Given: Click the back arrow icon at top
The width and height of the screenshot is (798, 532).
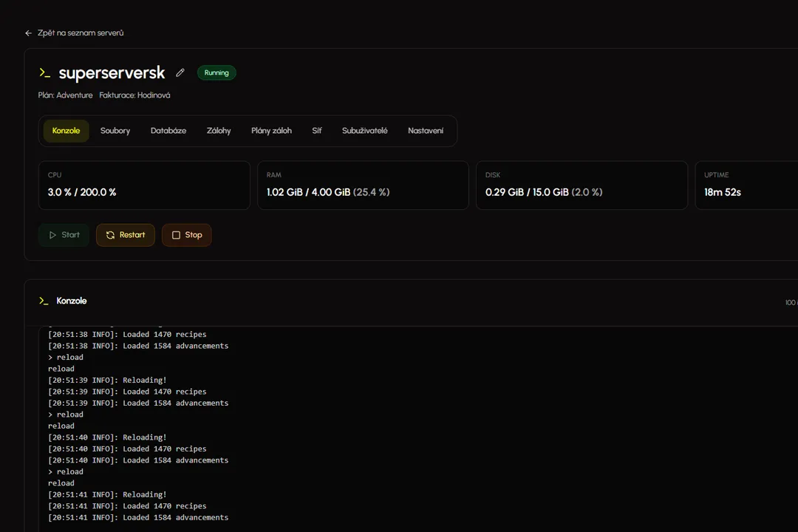Looking at the screenshot, I should click(x=28, y=33).
